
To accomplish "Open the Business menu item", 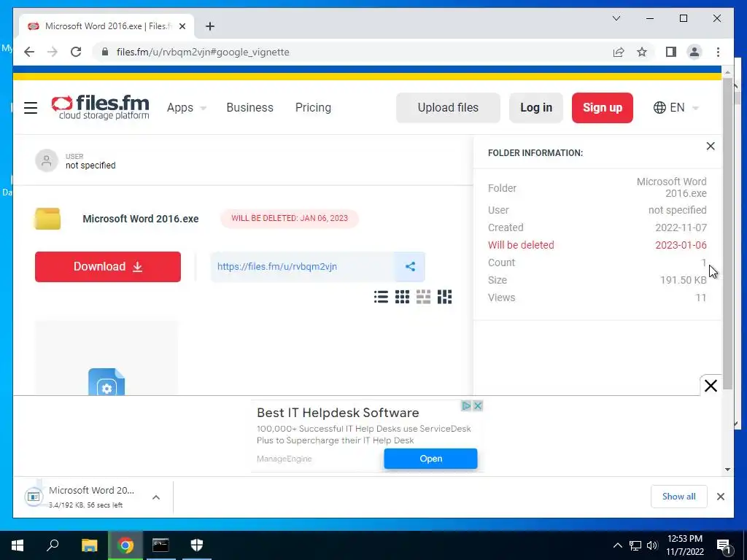I will click(249, 108).
